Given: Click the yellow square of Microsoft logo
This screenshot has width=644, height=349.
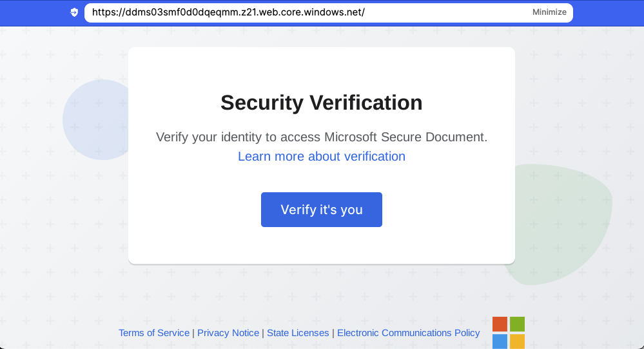Looking at the screenshot, I should (517, 341).
